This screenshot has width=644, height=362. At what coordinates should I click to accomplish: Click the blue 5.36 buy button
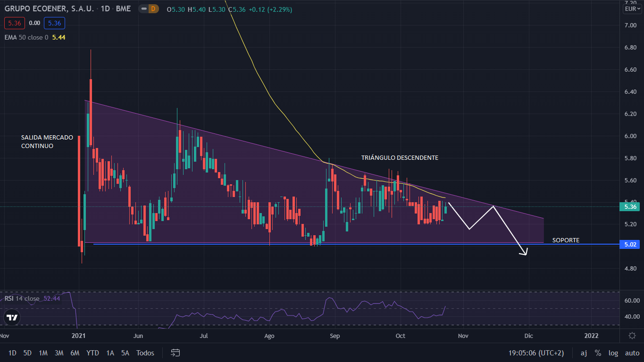54,23
